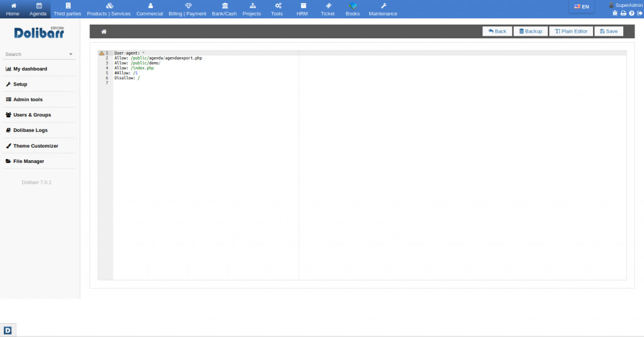Click the logout arrow icon

[x=640, y=13]
